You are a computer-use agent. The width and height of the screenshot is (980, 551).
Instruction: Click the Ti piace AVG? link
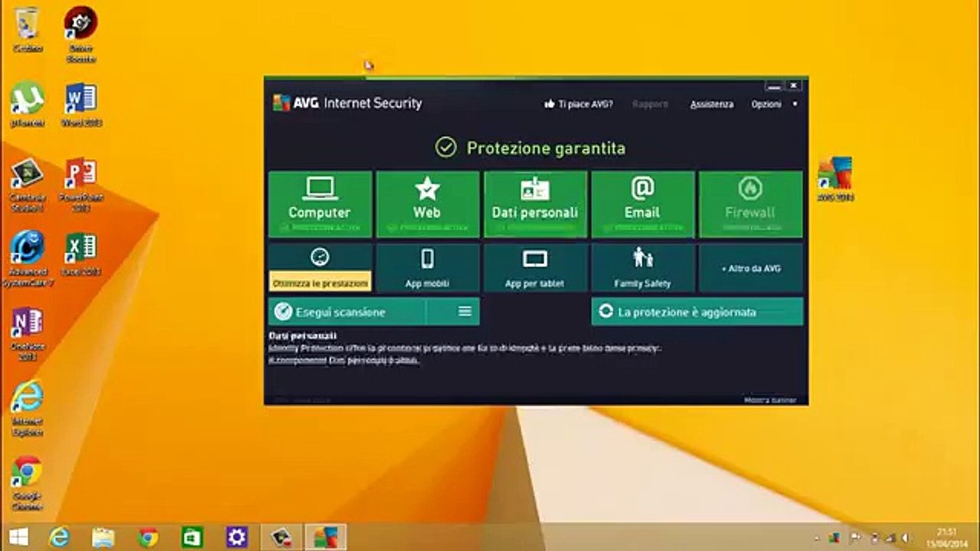578,104
